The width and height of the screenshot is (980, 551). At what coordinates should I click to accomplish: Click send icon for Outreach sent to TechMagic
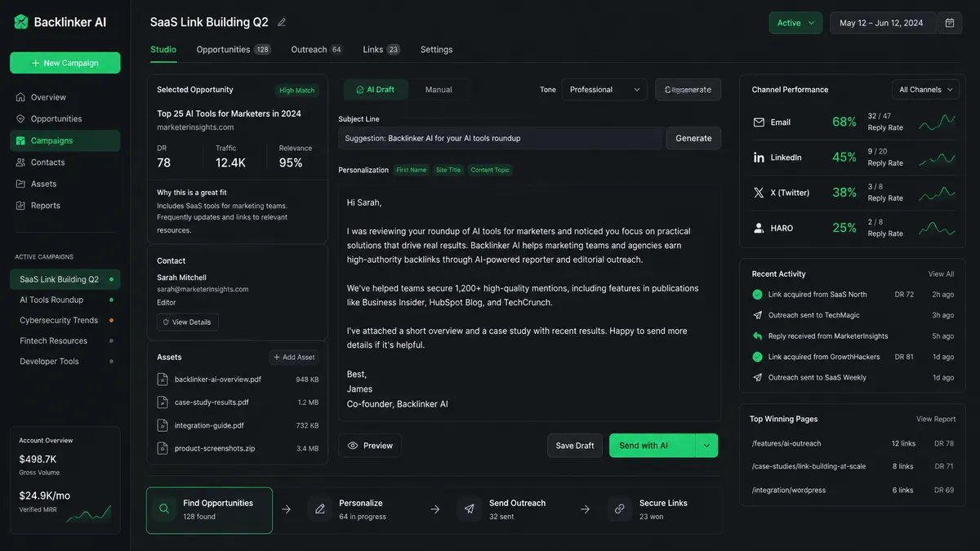[x=757, y=315]
